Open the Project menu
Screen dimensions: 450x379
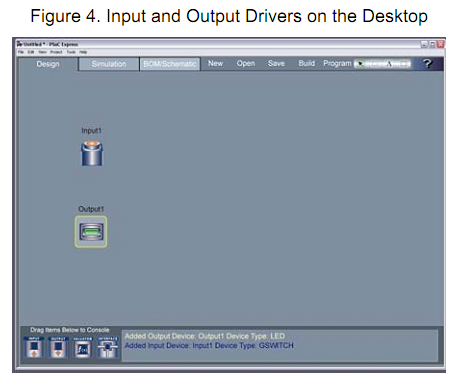tap(56, 52)
